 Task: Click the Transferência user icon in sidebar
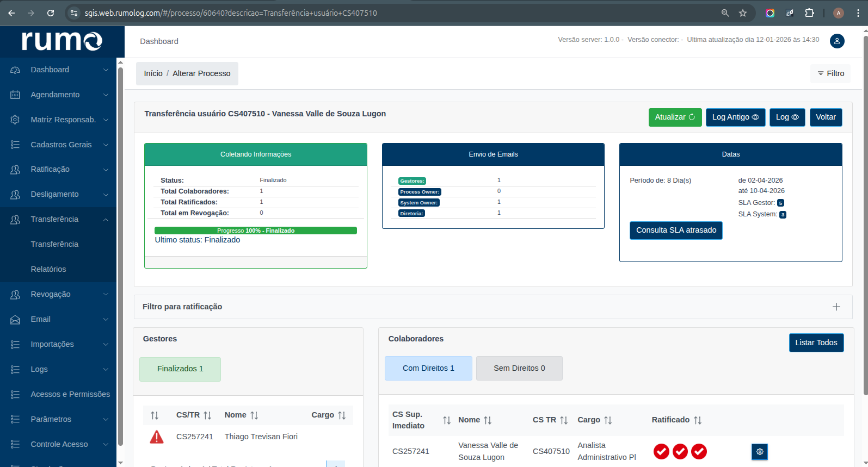[x=15, y=220]
